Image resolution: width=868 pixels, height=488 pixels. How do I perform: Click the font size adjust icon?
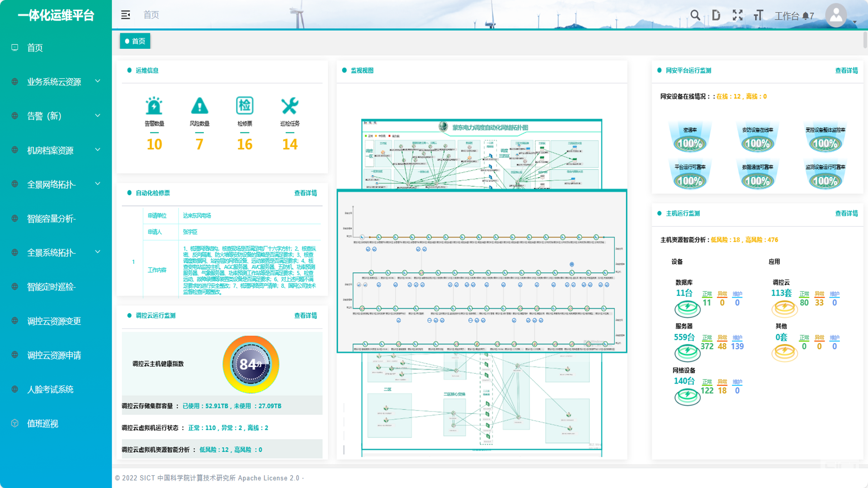click(758, 15)
